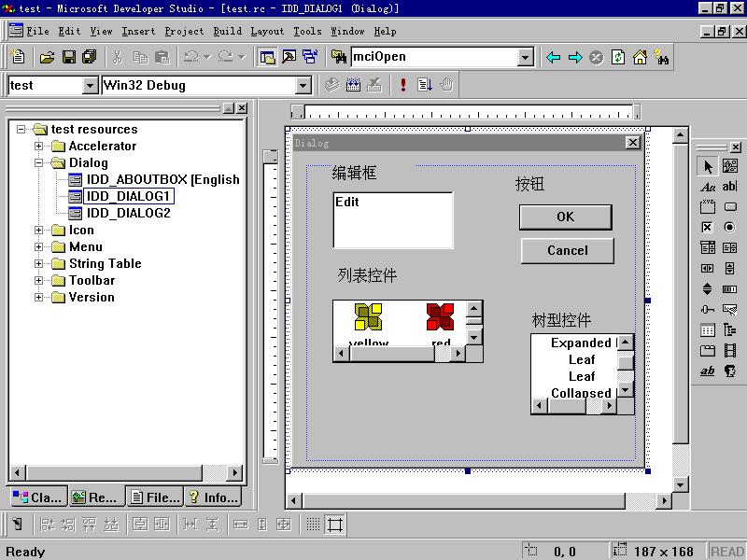The image size is (747, 560).
Task: Click the Paste toolbar icon
Action: [162, 57]
